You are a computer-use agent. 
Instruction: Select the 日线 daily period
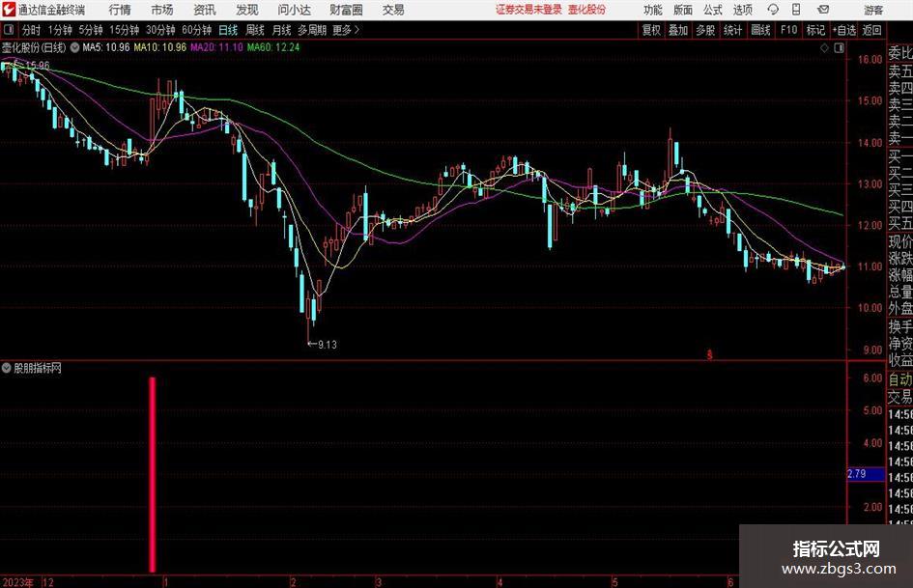[x=228, y=30]
